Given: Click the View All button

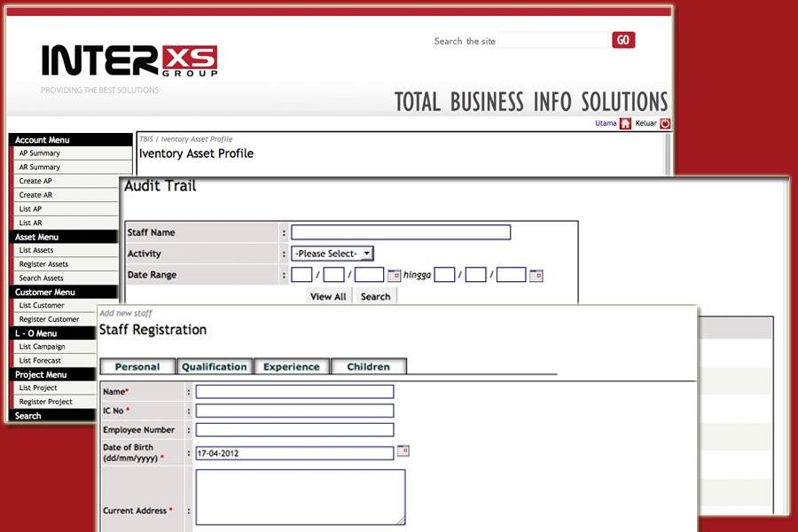Looking at the screenshot, I should pos(327,295).
